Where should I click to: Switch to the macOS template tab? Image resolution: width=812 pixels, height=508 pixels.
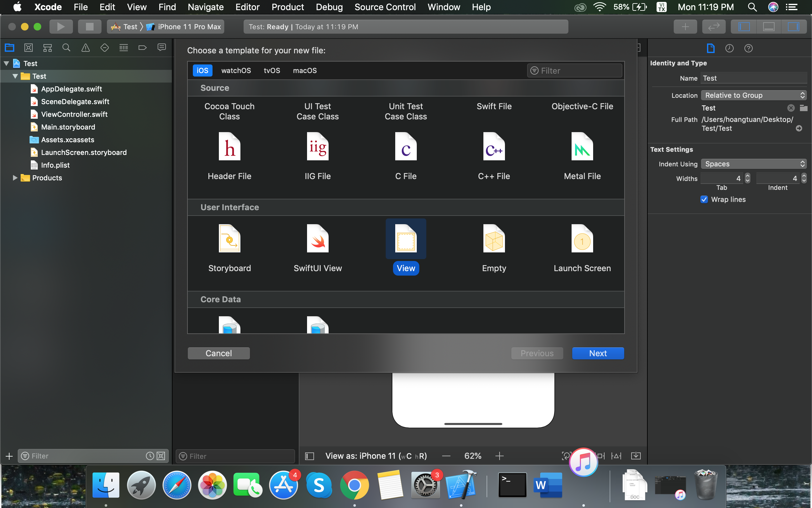(x=305, y=70)
